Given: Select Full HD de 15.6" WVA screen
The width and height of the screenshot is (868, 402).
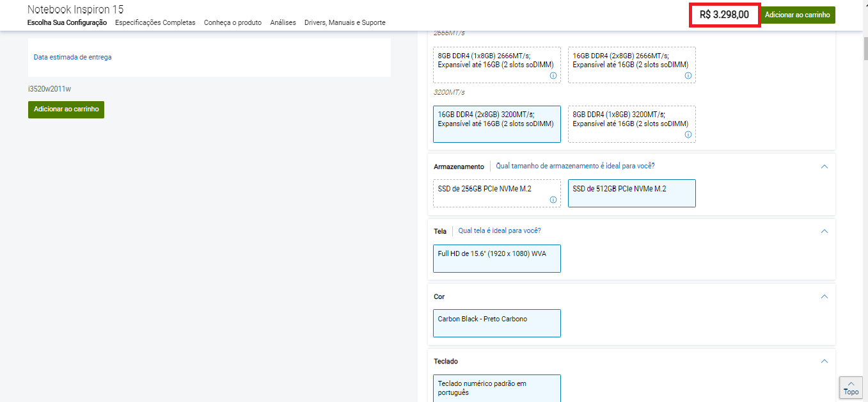Looking at the screenshot, I should [x=497, y=259].
